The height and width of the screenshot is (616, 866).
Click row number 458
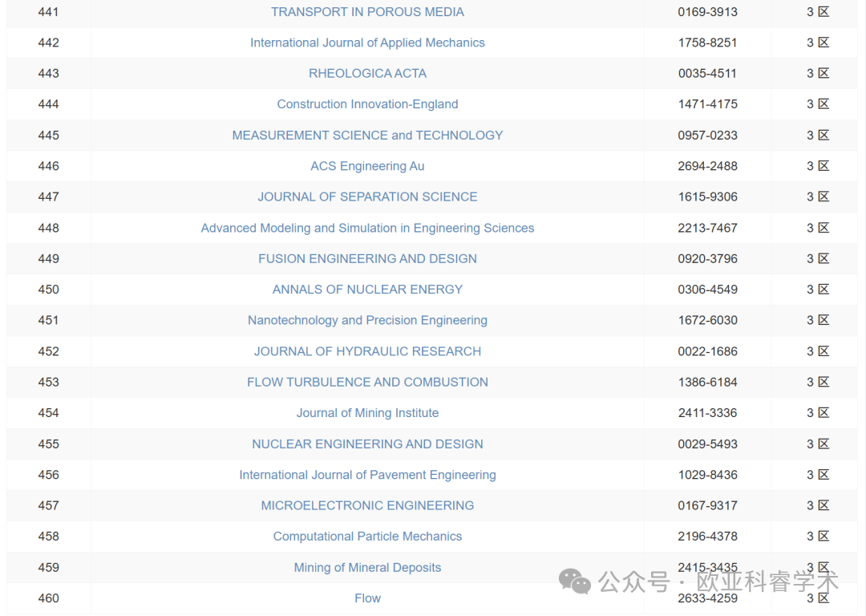(49, 536)
